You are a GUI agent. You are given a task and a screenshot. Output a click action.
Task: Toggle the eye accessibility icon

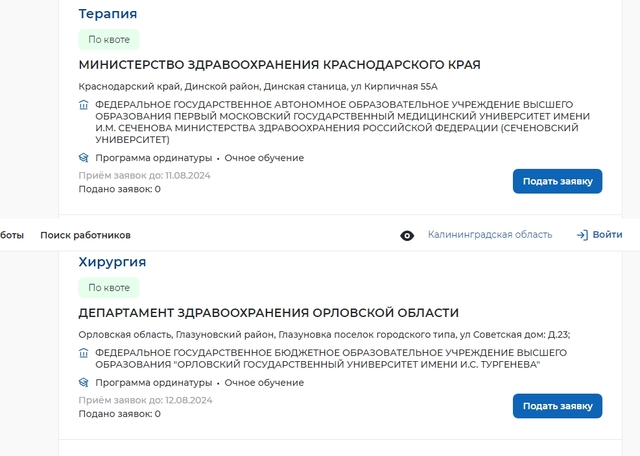407,235
